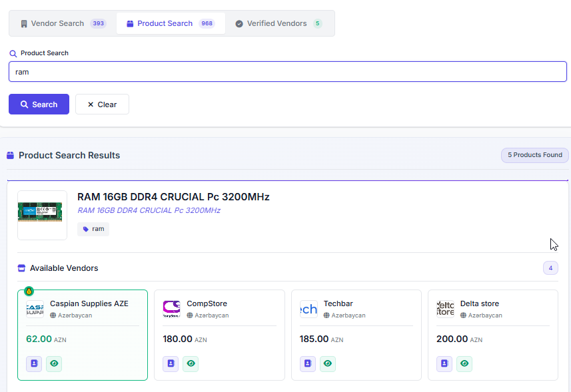Select the 'ram' category tag

tap(93, 229)
